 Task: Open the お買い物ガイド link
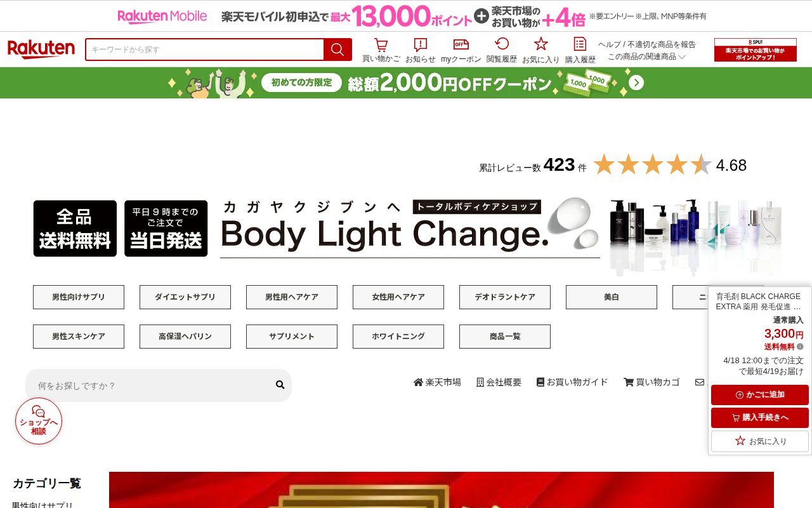572,382
